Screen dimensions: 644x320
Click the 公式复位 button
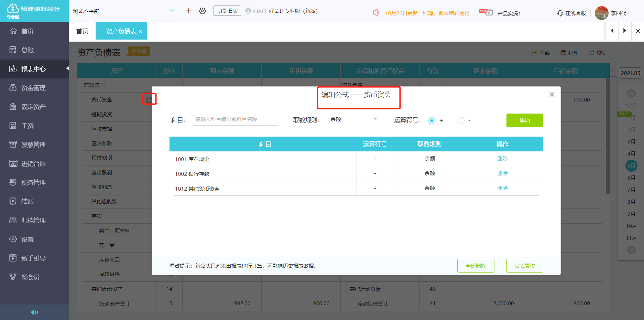point(524,266)
